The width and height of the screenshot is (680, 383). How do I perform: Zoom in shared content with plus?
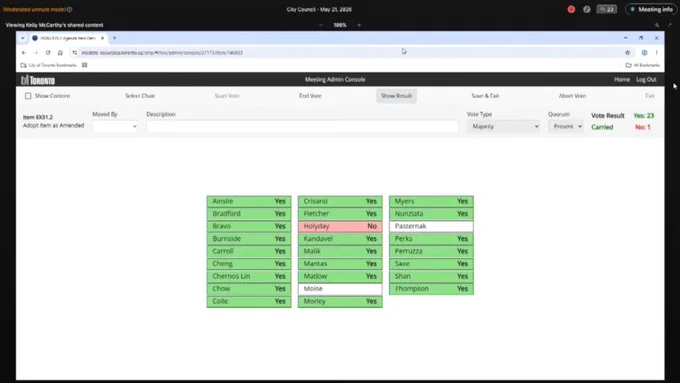[359, 25]
